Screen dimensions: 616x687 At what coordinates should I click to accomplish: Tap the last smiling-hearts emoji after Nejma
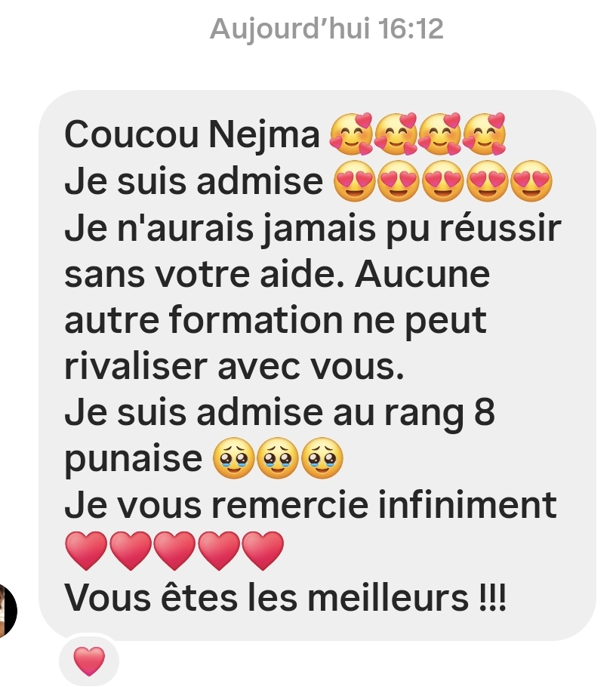coord(484,134)
